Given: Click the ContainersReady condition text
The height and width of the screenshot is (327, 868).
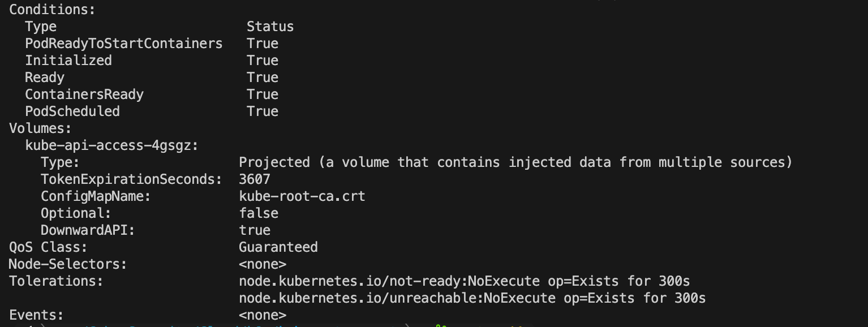Looking at the screenshot, I should tap(84, 94).
